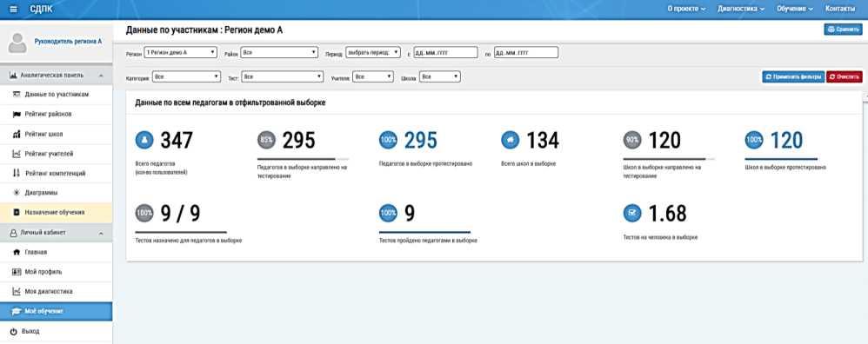This screenshot has width=868, height=344.
Task: Click the period start date field
Action: 445,52
